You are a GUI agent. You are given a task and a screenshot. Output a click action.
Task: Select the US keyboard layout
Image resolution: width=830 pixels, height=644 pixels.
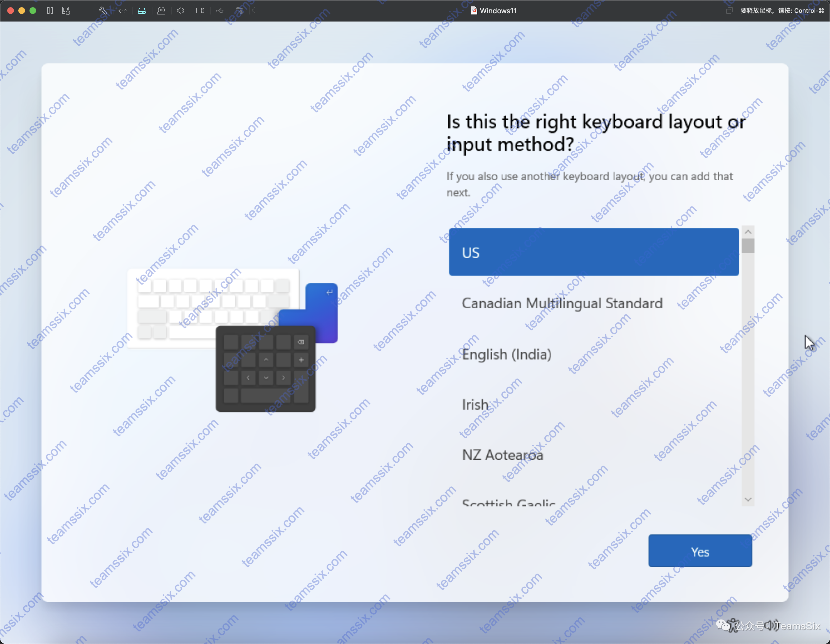point(594,252)
